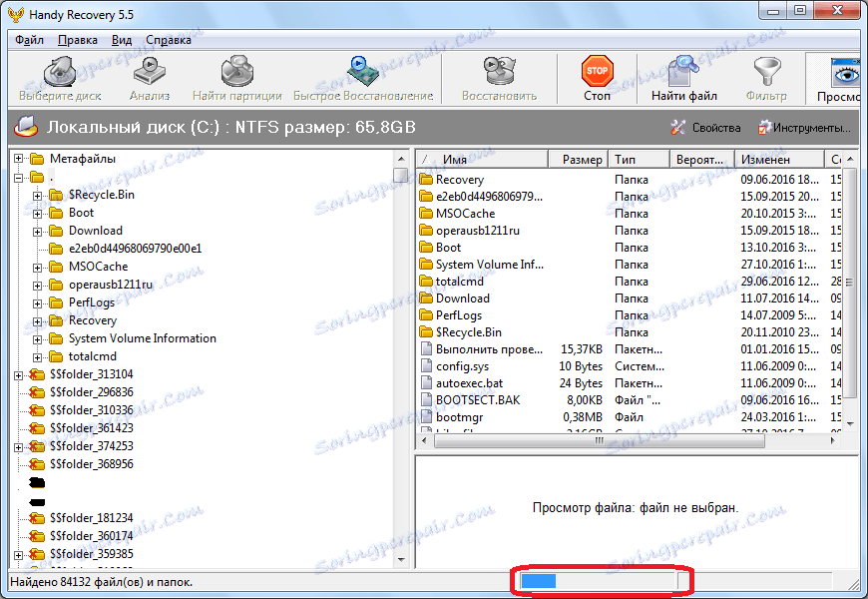Image resolution: width=868 pixels, height=599 pixels.
Task: Click file list vertical scroll down arrow
Action: point(850,424)
